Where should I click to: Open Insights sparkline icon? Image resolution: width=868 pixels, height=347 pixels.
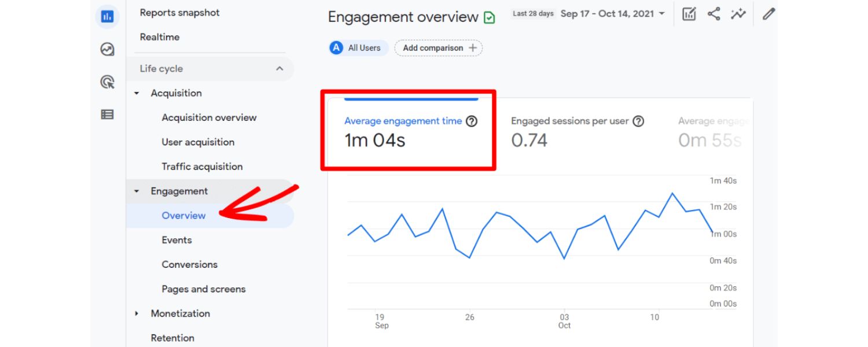point(738,14)
